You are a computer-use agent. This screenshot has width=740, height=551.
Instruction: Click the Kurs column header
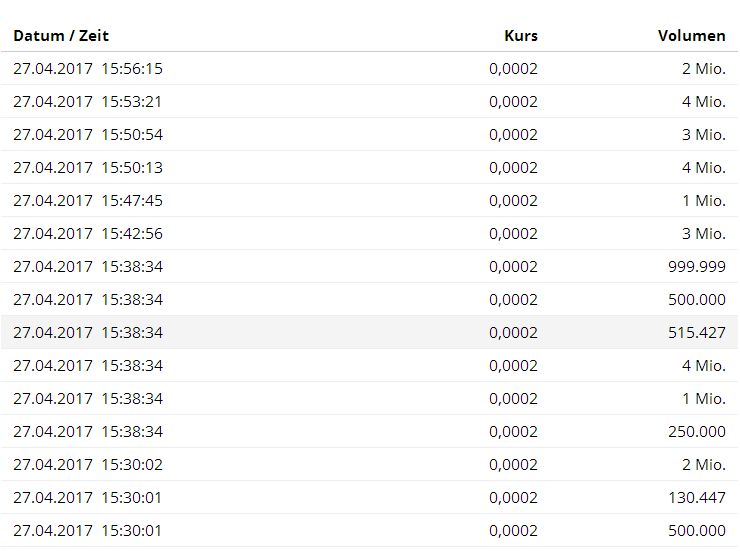tap(520, 36)
